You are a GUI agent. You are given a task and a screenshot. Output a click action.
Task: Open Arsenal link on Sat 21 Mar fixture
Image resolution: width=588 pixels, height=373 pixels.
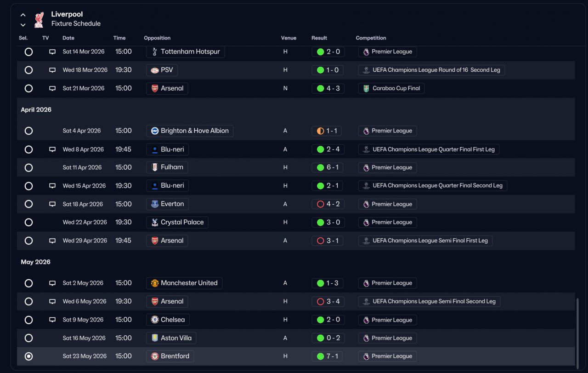(x=167, y=88)
